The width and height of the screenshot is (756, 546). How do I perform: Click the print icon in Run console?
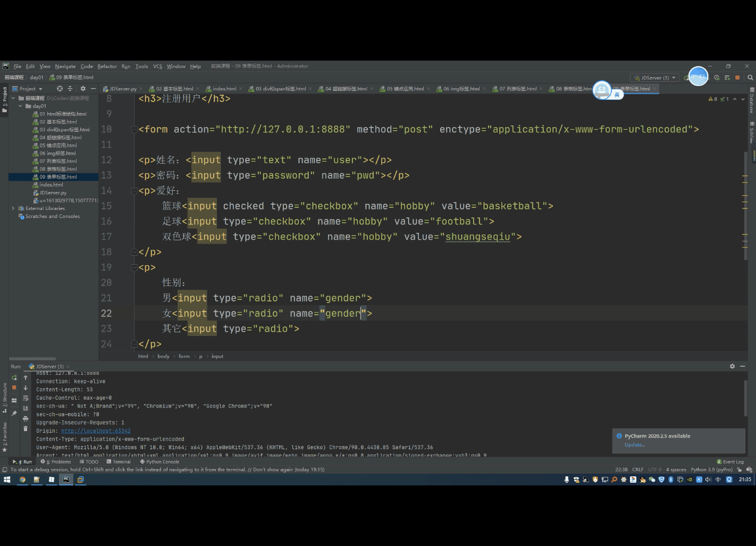(x=26, y=418)
